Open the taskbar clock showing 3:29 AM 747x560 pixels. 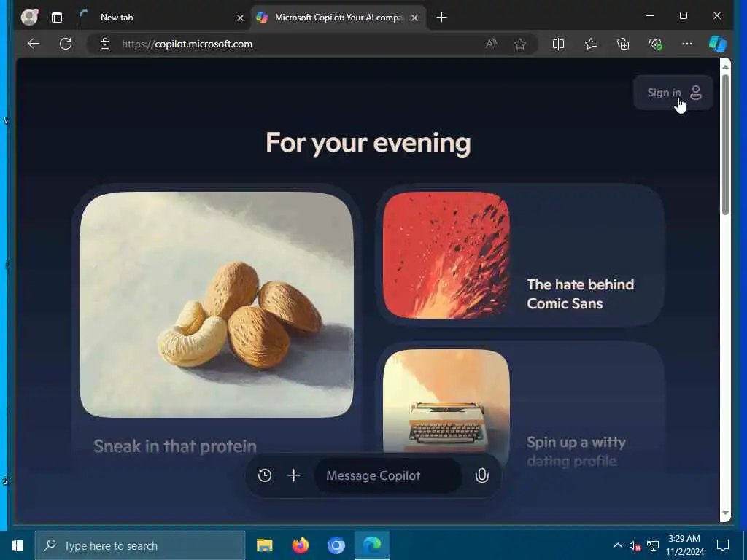click(684, 545)
